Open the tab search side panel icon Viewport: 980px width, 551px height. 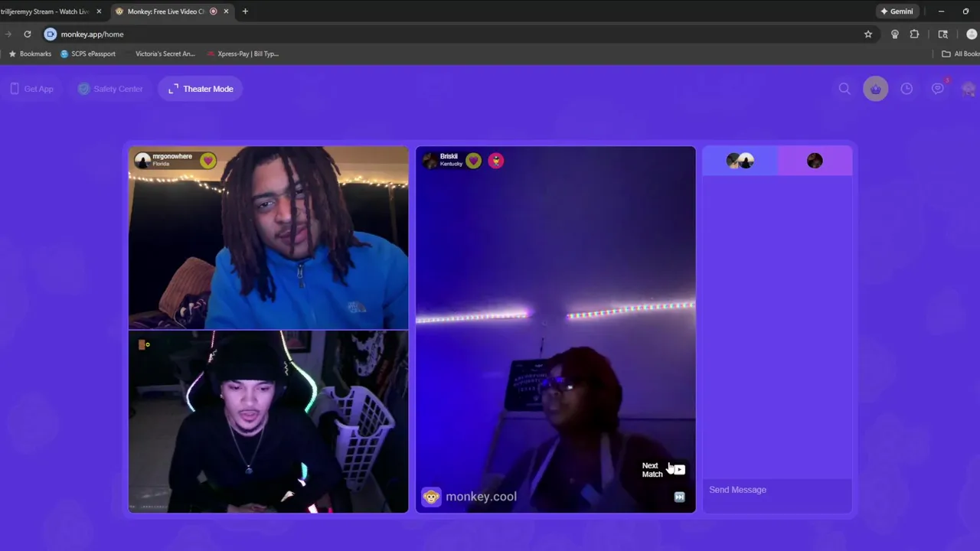tap(943, 34)
